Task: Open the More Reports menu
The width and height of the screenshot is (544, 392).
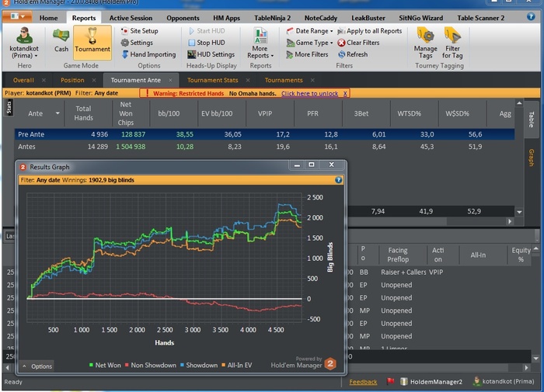Action: [260, 43]
